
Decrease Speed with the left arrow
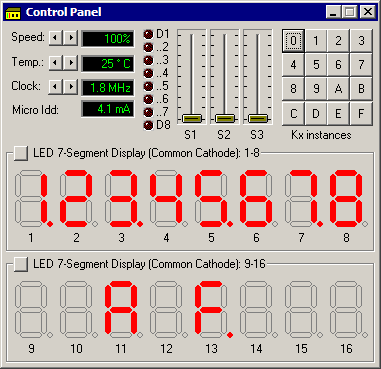pos(56,38)
